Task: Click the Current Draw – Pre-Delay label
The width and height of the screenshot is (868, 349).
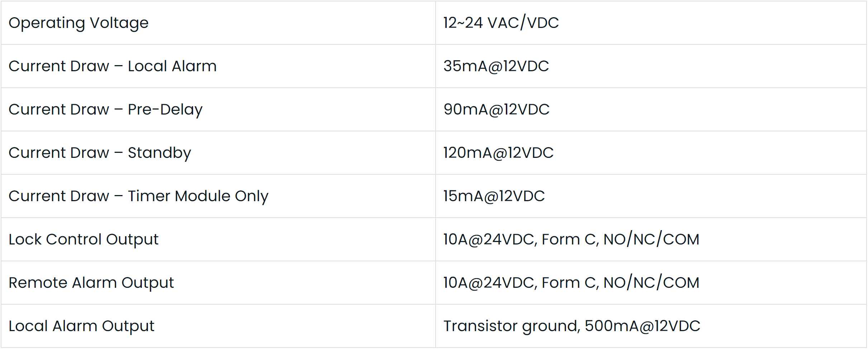Action: pyautogui.click(x=105, y=110)
